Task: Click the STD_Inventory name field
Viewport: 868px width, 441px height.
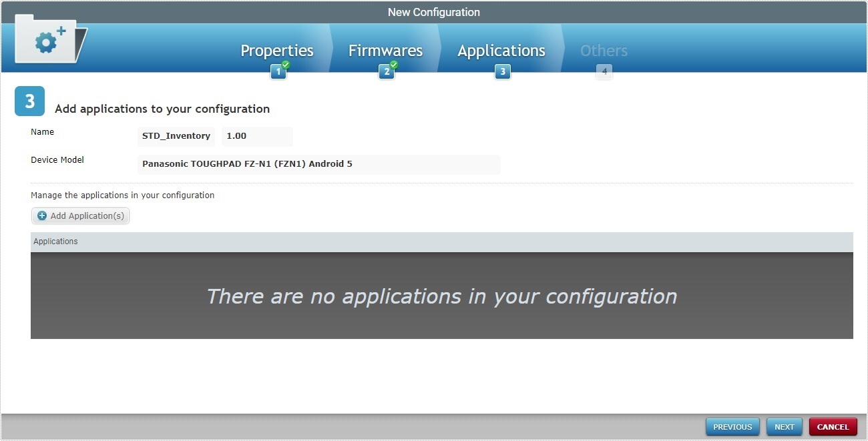Action: point(176,136)
